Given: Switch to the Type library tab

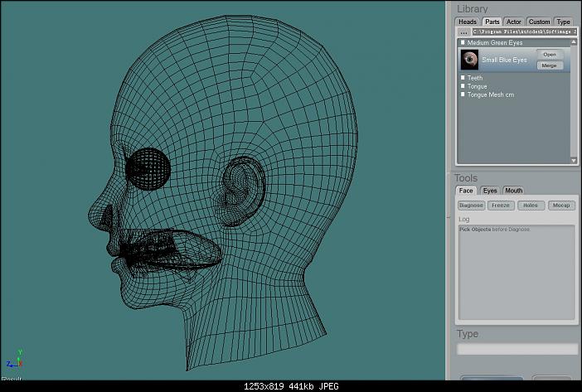Looking at the screenshot, I should [563, 22].
